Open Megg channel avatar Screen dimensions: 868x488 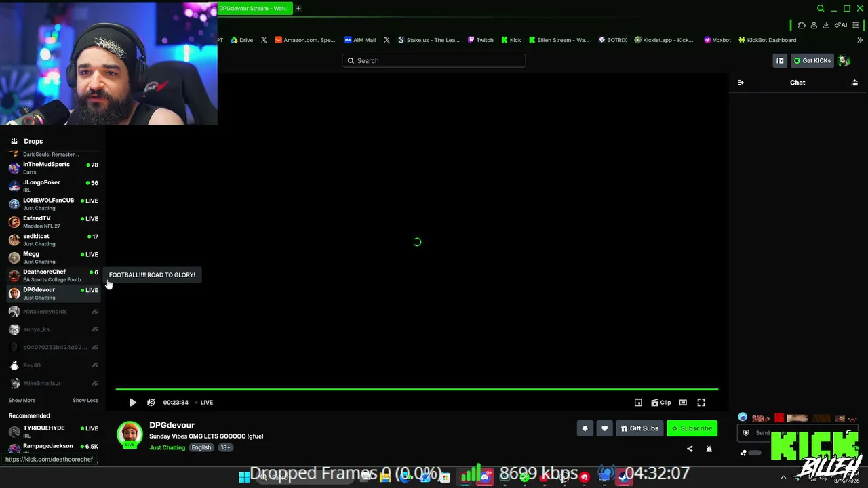click(14, 258)
